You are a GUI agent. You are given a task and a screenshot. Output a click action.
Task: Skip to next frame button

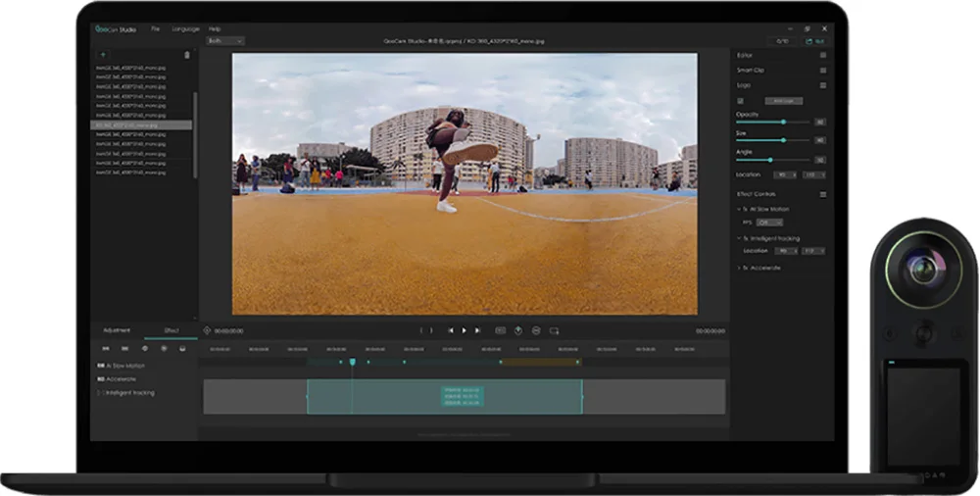pos(478,330)
